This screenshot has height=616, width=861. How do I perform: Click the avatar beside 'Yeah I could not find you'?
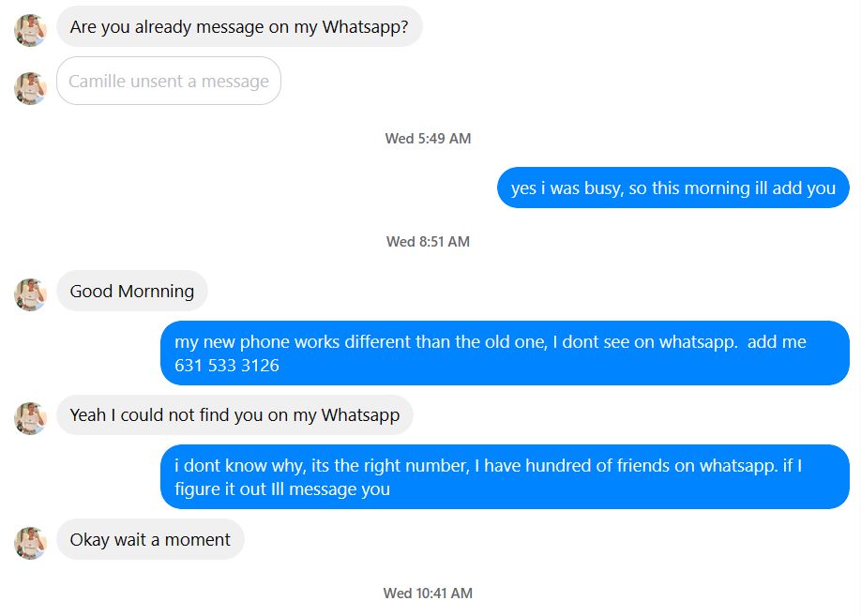[x=31, y=418]
